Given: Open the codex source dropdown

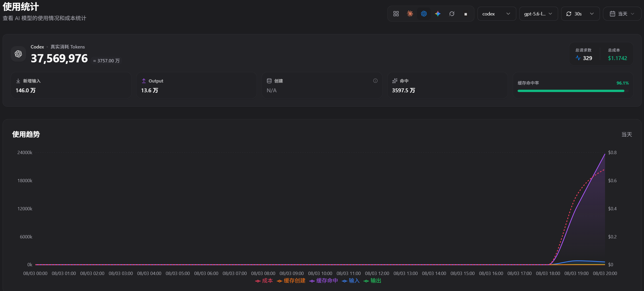Looking at the screenshot, I should click(497, 14).
